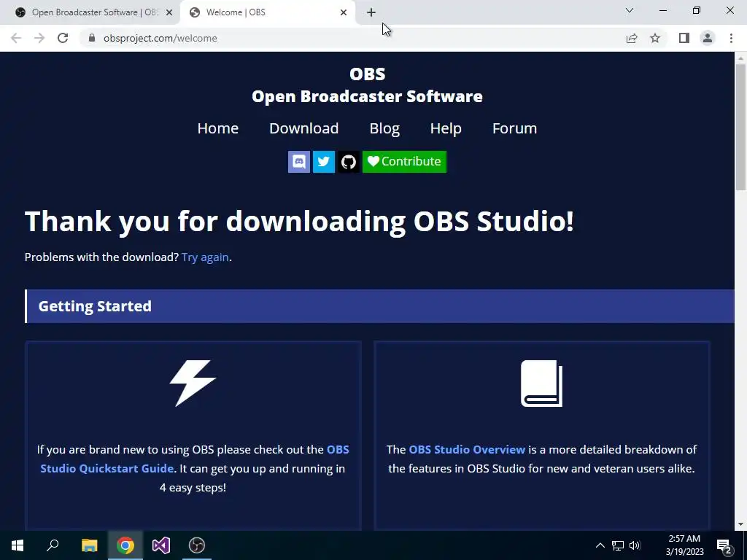This screenshot has width=747, height=560.
Task: Click the book icon
Action: [x=542, y=384]
